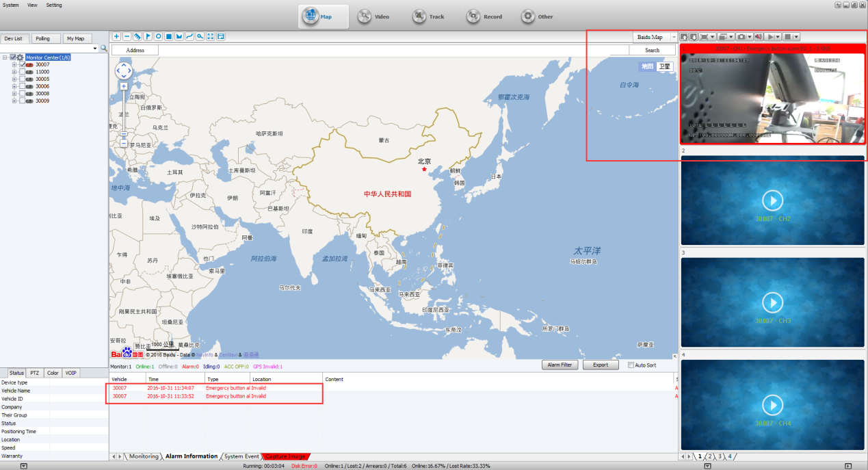The height and width of the screenshot is (470, 868).
Task: Select the ruler distance measuring tool
Action: (137, 36)
